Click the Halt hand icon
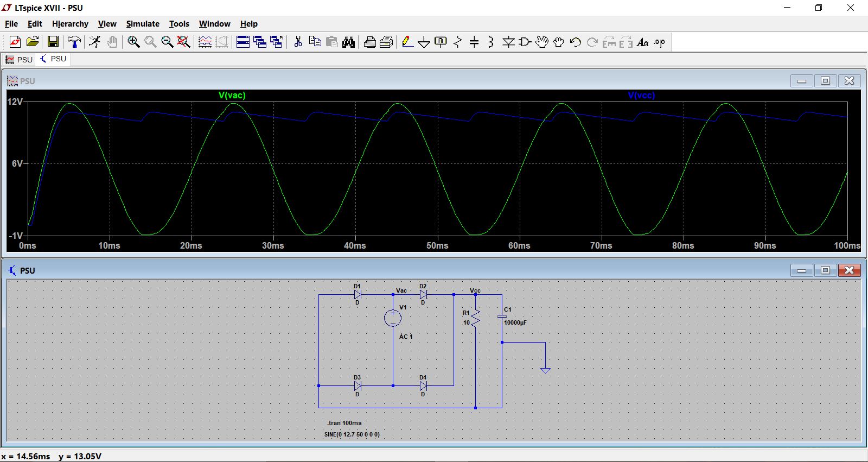Screen dimensions: 868x462 pyautogui.click(x=112, y=42)
